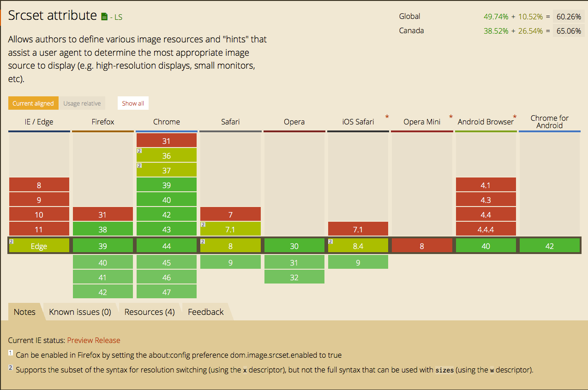Click the Android Browser 40 cell
The width and height of the screenshot is (588, 390).
point(486,246)
